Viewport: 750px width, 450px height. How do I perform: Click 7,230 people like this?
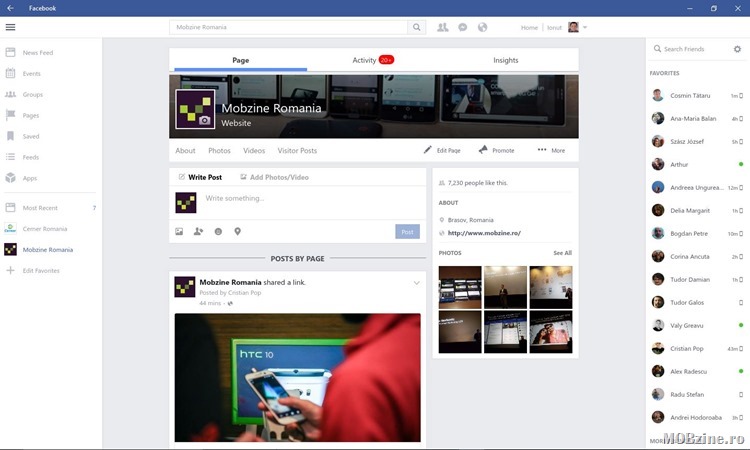pyautogui.click(x=477, y=183)
